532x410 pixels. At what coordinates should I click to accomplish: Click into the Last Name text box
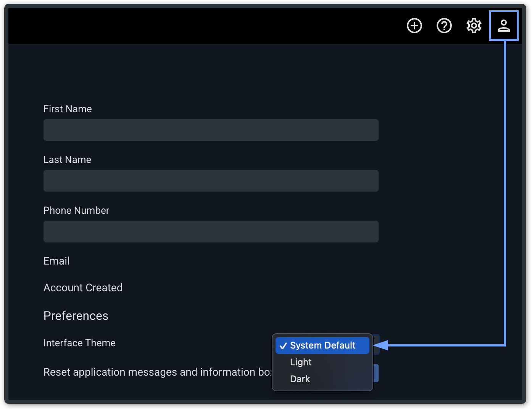click(211, 181)
